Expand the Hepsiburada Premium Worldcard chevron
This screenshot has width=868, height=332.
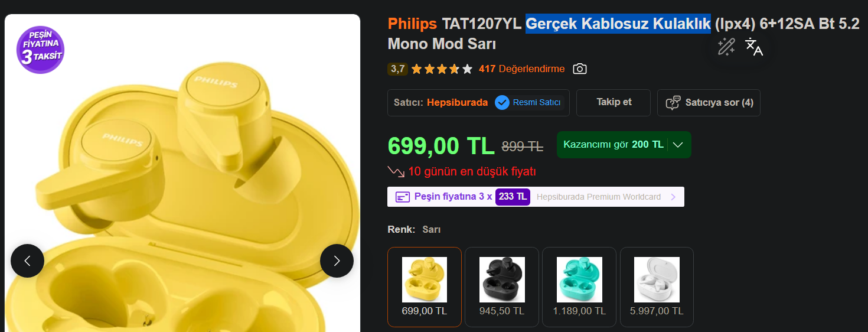coord(673,197)
